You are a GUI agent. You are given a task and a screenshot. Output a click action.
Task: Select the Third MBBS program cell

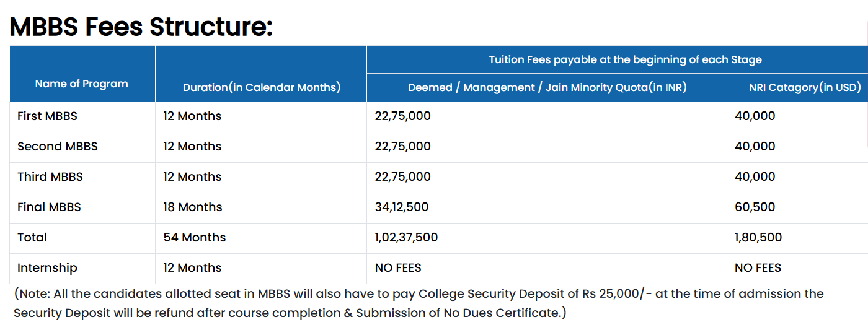50,176
